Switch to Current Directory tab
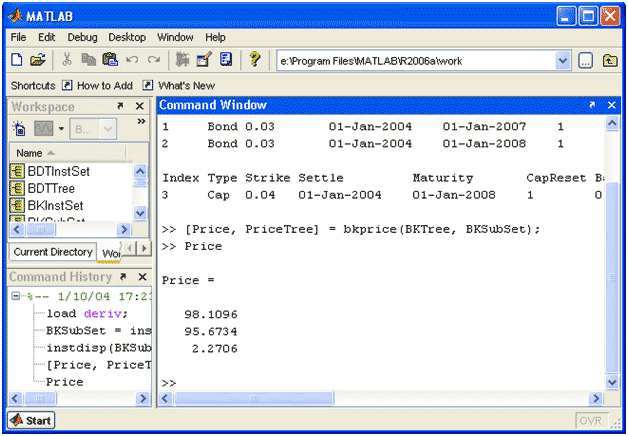628x436 pixels. coord(53,252)
